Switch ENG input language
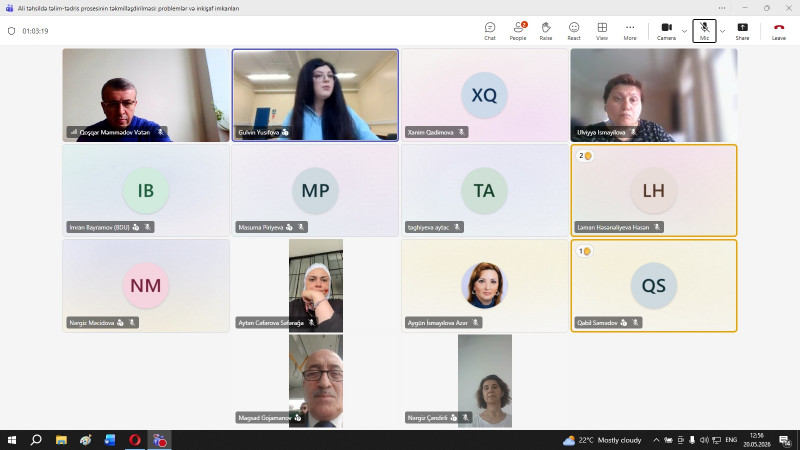 (x=731, y=440)
